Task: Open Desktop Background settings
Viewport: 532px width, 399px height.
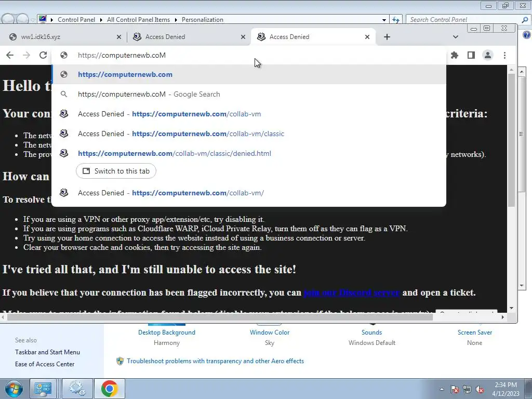Action: [x=167, y=332]
